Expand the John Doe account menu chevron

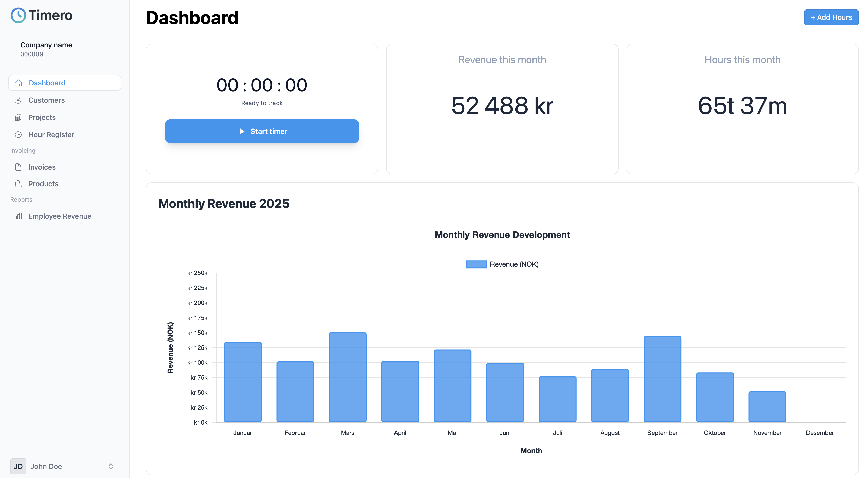(x=111, y=466)
